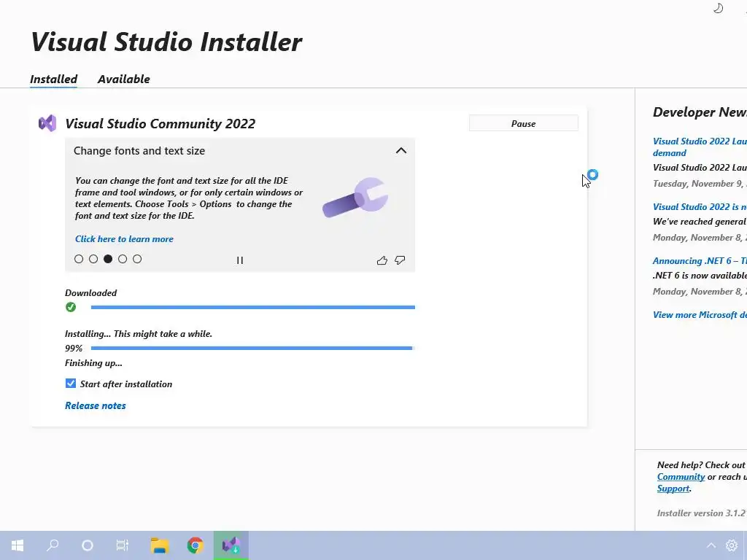Open taskbar Search magnifier
747x560 pixels.
click(53, 545)
